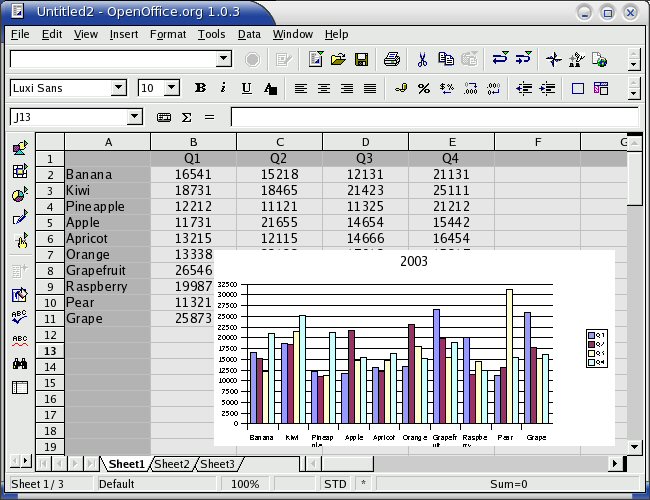This screenshot has width=650, height=500.
Task: Click the Spellcheck ABC checkmark icon
Action: point(19,317)
